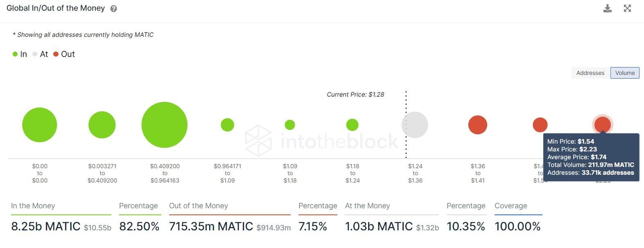Viewport: 644px width, 248px height.
Task: Click the $1.09 to $1.18 price label
Action: click(x=290, y=173)
